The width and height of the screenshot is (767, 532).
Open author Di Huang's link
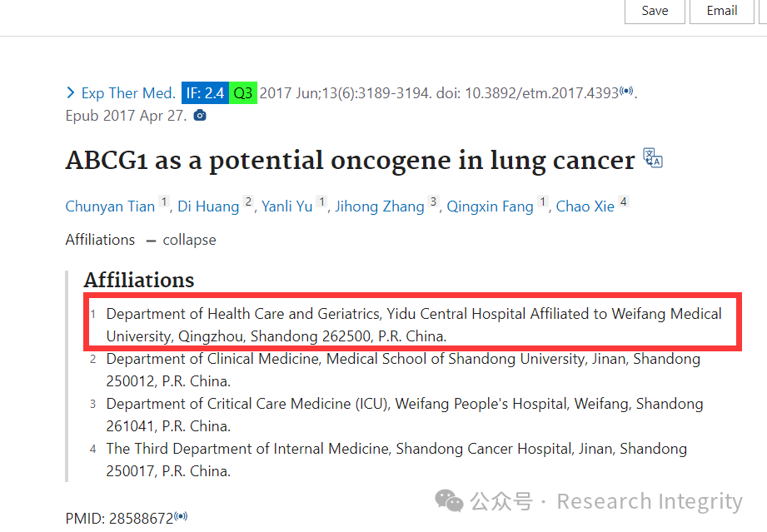[x=208, y=206]
